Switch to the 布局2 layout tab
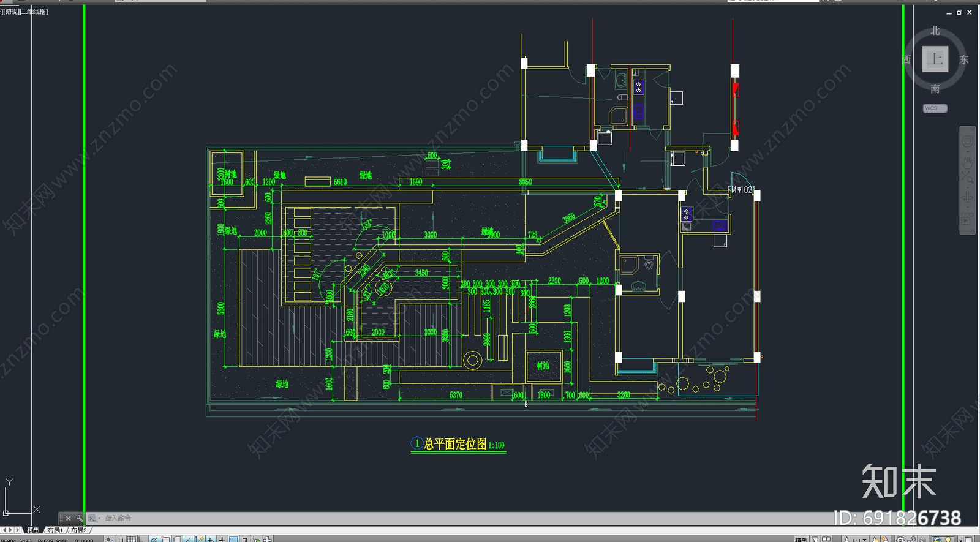Screen dimensions: 980x542 (x=78, y=530)
